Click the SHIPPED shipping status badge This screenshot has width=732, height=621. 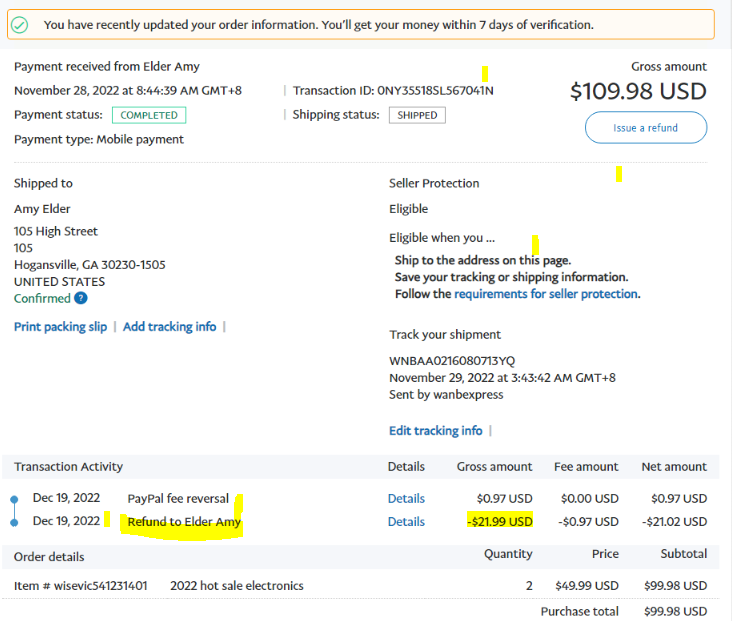tap(417, 115)
